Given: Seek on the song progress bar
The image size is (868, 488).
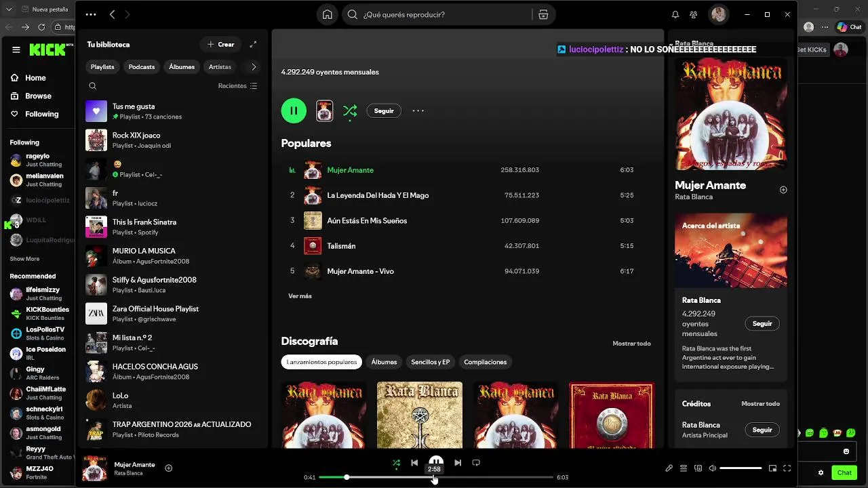Looking at the screenshot, I should (436, 477).
